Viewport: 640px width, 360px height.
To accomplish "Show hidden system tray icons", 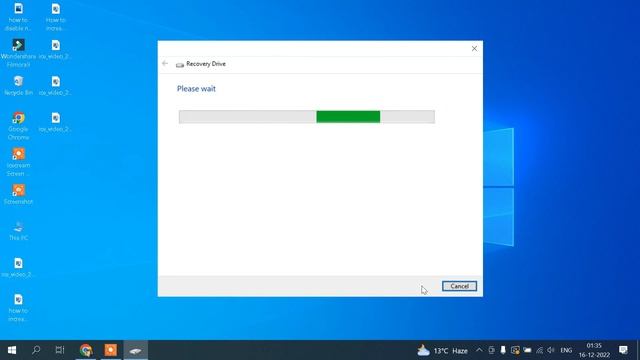I will [x=479, y=350].
